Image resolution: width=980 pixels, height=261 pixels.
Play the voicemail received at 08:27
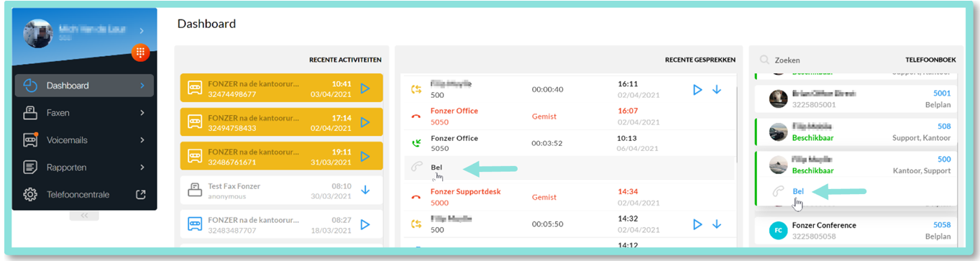click(365, 225)
